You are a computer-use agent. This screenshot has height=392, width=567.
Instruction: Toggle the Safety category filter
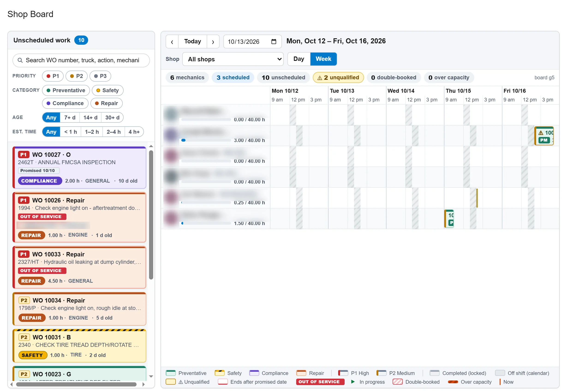pyautogui.click(x=107, y=90)
